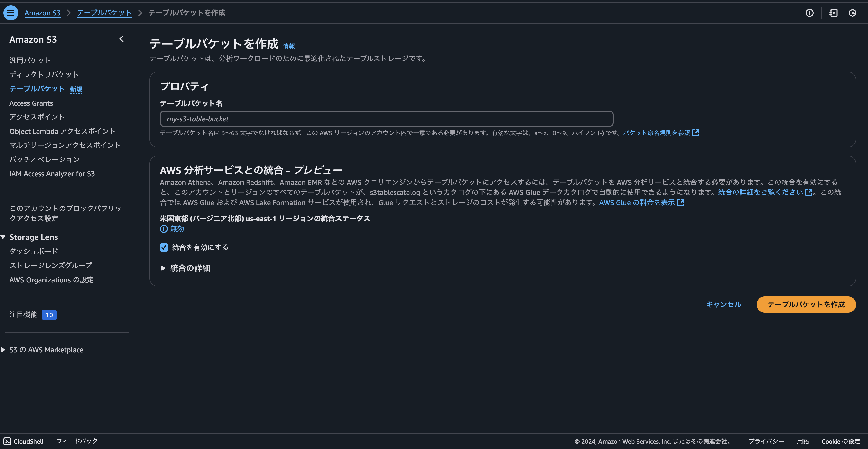Open ディレクトリバケット in sidebar

pos(44,74)
